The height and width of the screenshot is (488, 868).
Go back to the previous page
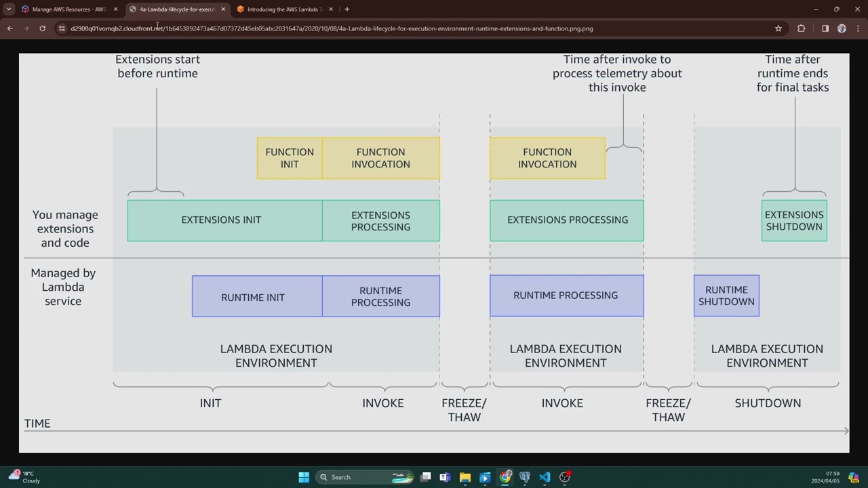coord(9,28)
